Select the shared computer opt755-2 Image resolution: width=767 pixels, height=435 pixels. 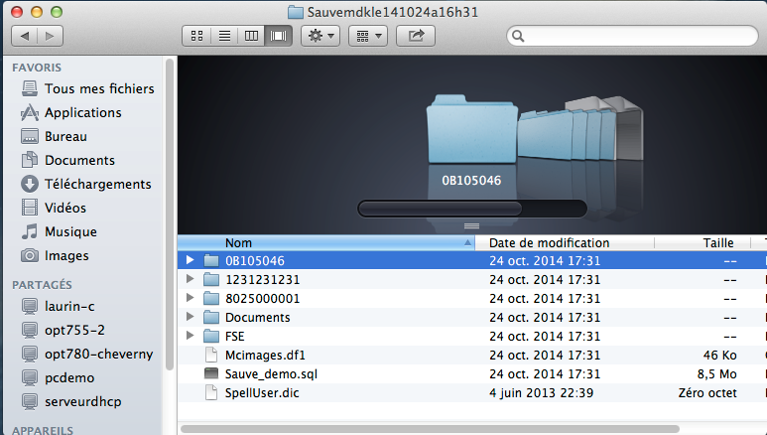pos(74,330)
